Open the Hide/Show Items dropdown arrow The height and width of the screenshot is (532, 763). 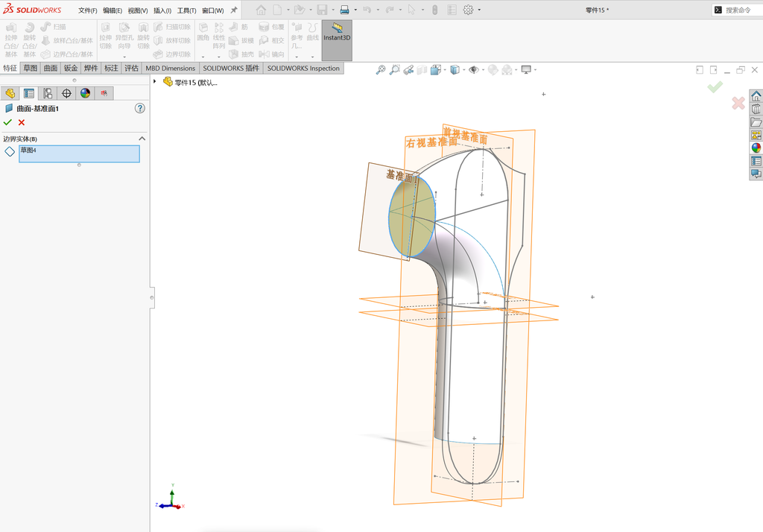tap(483, 70)
